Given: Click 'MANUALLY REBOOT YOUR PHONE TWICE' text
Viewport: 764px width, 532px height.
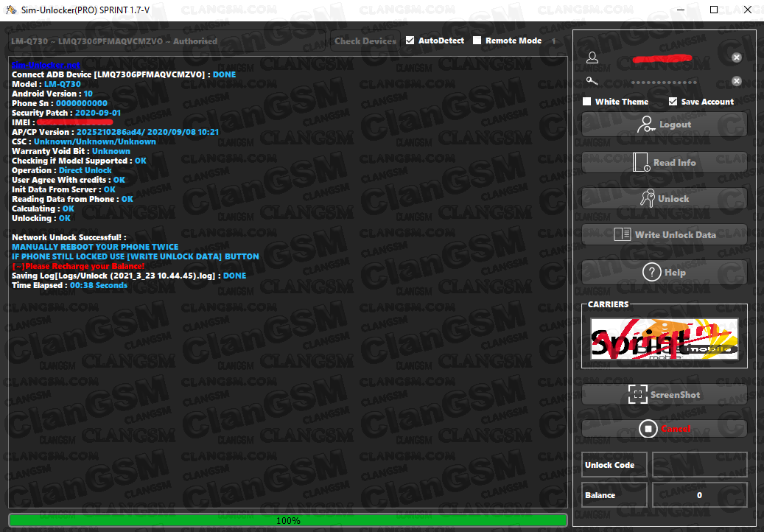Looking at the screenshot, I should click(x=95, y=247).
